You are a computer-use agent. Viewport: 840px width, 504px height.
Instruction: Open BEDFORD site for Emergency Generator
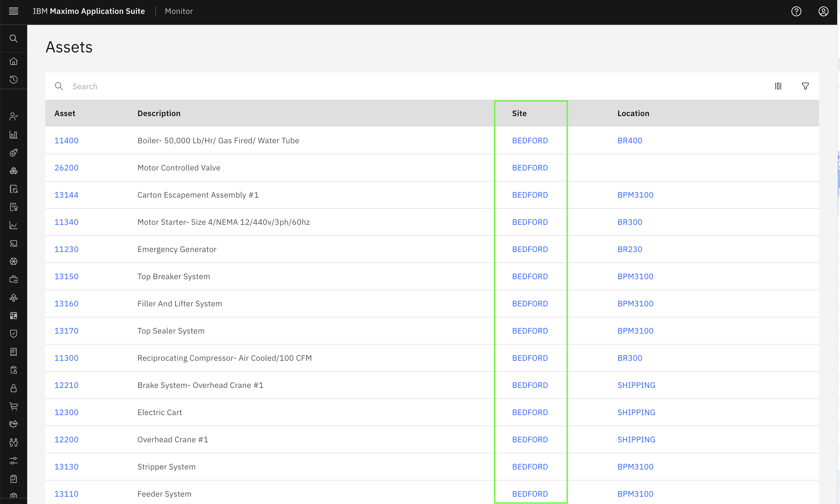[530, 249]
